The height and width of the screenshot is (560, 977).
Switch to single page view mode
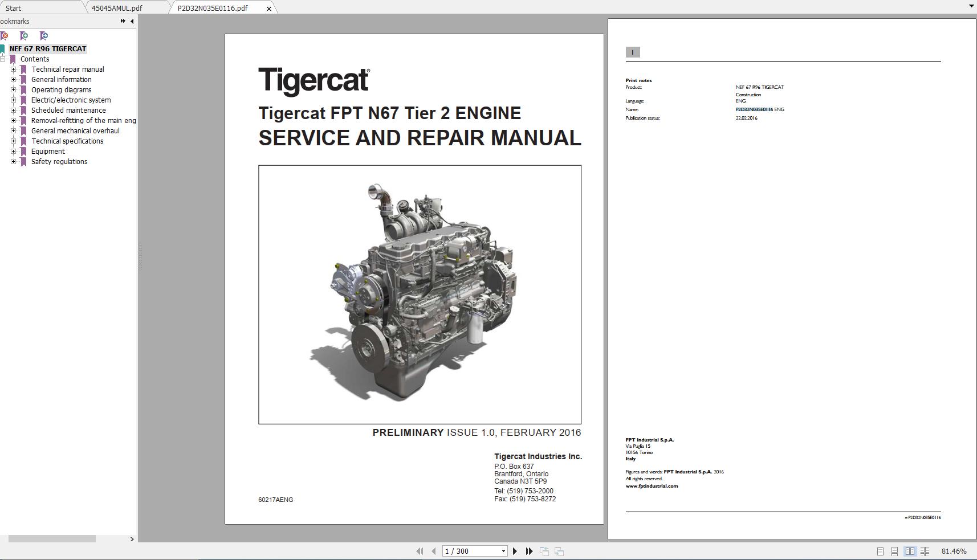coord(880,551)
